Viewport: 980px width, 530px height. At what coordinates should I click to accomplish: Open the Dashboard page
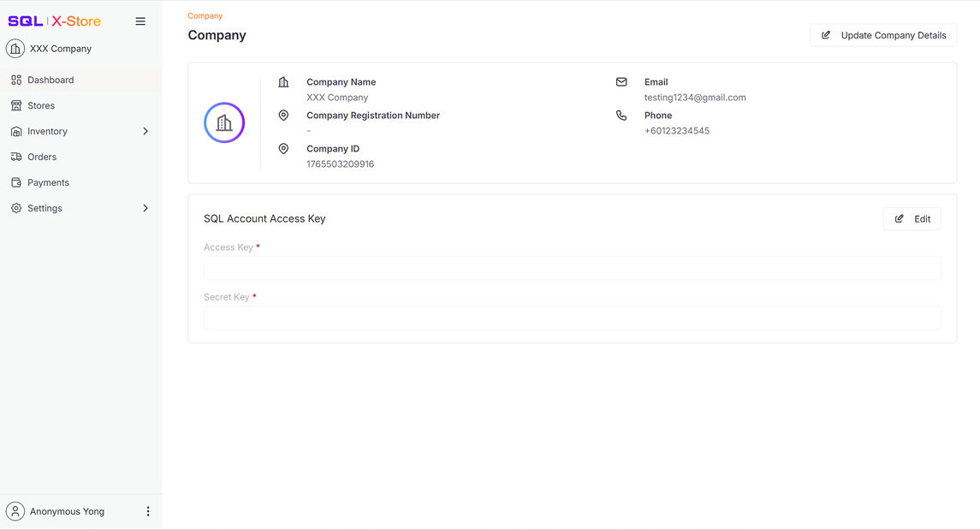point(50,80)
